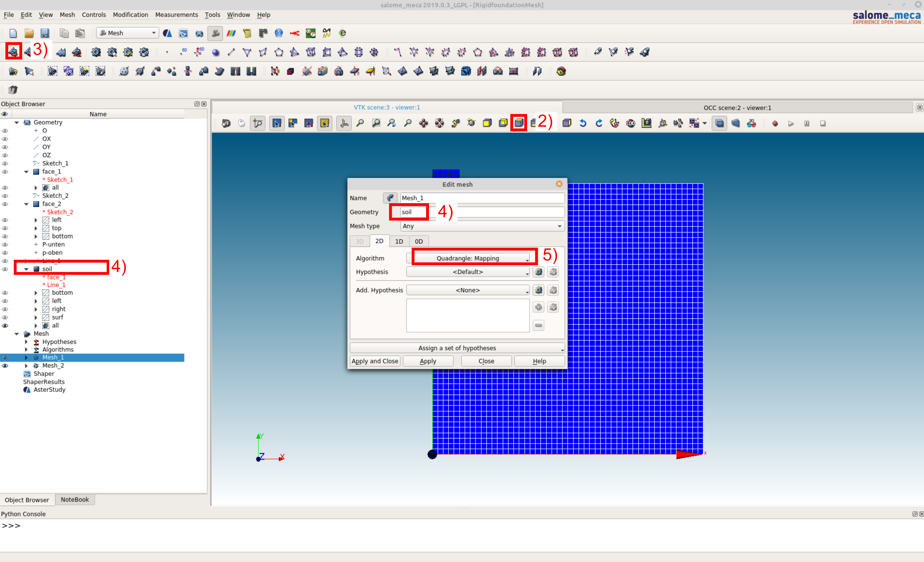This screenshot has height=562, width=924.
Task: Click Apply and Close button
Action: pyautogui.click(x=375, y=361)
